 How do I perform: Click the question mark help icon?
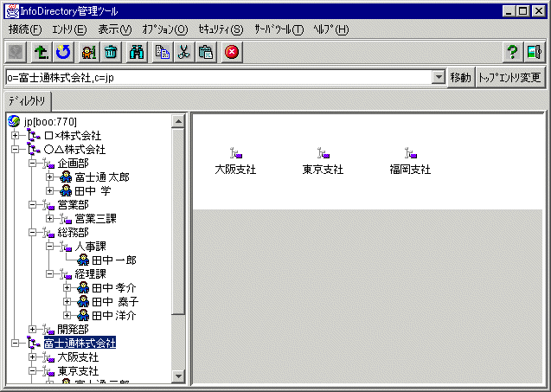pos(513,53)
